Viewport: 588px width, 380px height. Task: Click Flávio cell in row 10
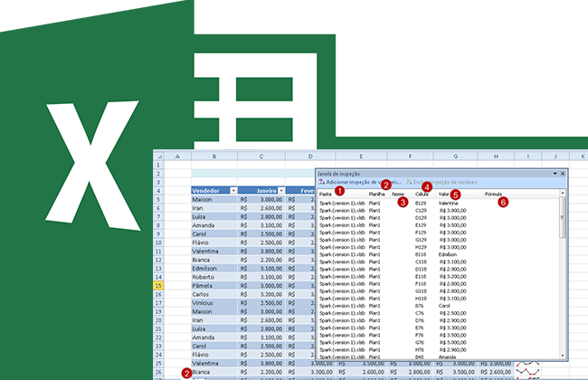click(x=214, y=242)
